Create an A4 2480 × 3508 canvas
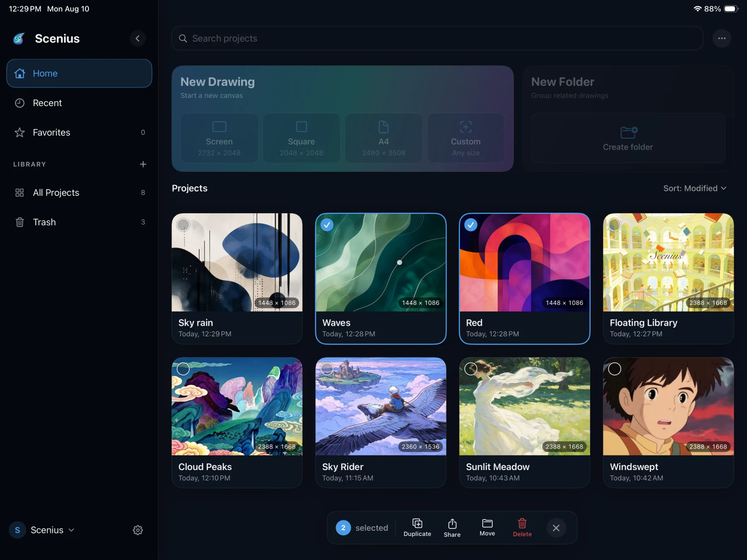The image size is (747, 560). [x=384, y=139]
